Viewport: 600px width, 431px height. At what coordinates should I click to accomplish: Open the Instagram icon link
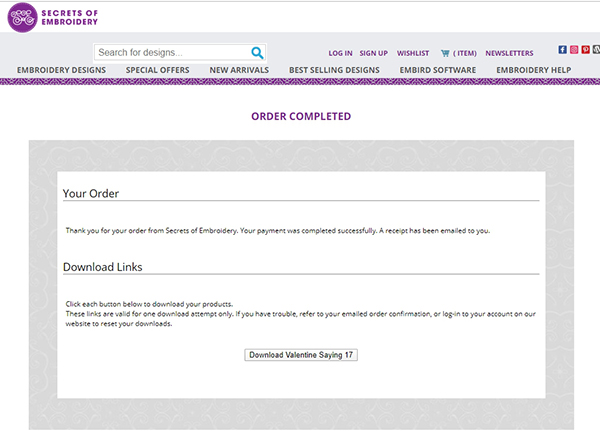click(x=574, y=50)
